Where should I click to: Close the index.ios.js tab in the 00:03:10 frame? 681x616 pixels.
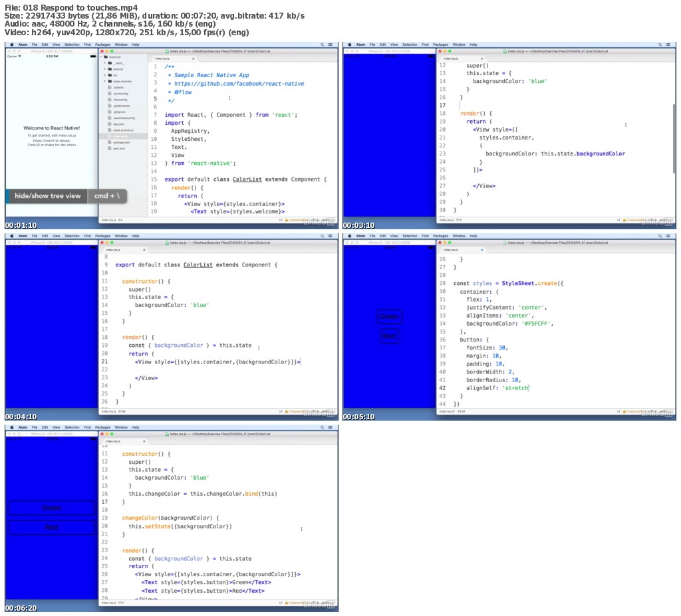[481, 58]
